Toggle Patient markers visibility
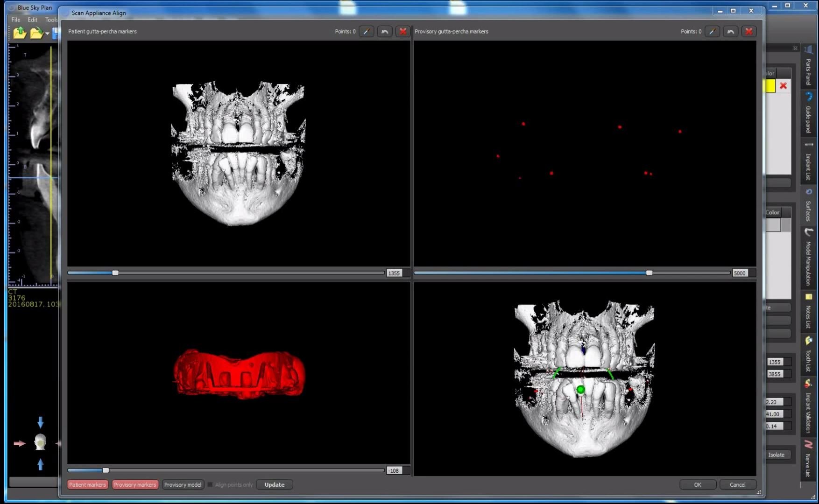 [87, 484]
